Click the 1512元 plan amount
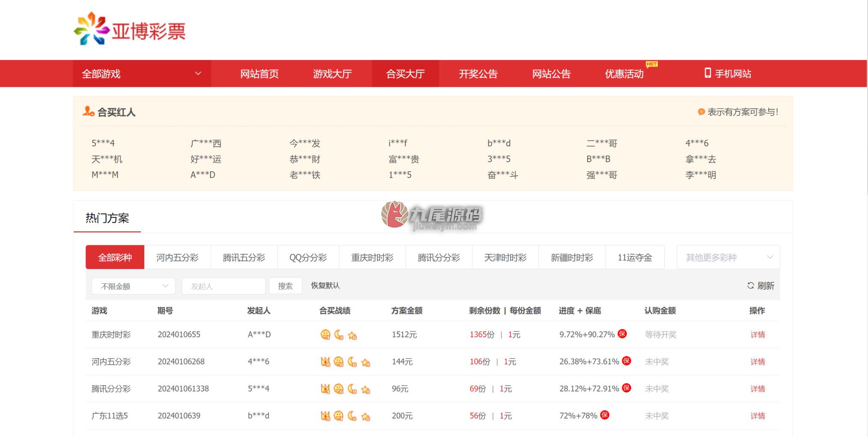Viewport: 868px width, 437px height. pos(404,335)
